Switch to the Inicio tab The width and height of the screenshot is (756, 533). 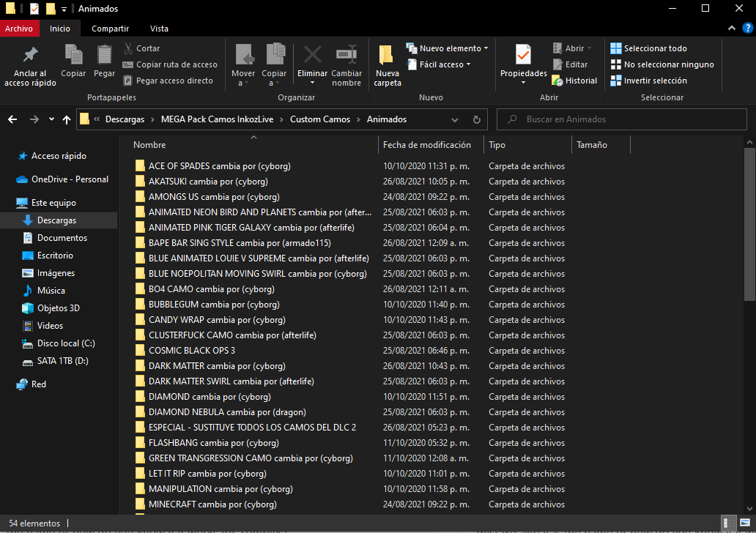coord(60,29)
